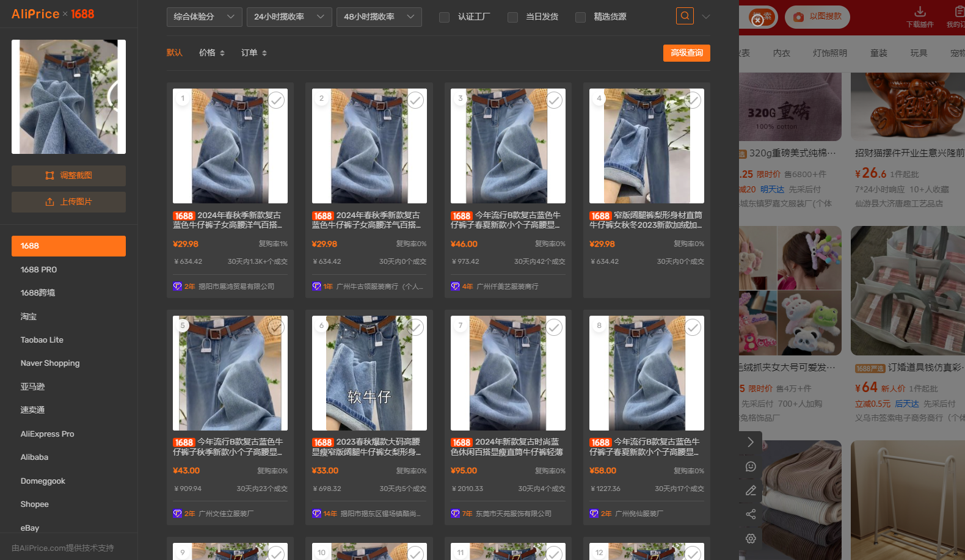The image size is (965, 560).
Task: Tick the select circle on product 2
Action: click(415, 100)
